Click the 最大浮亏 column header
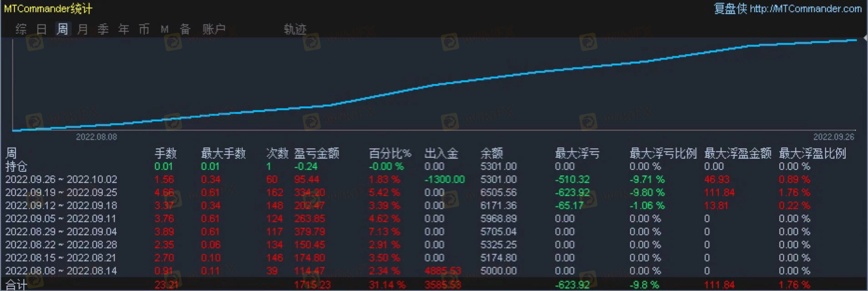The width and height of the screenshot is (868, 291). [x=577, y=153]
